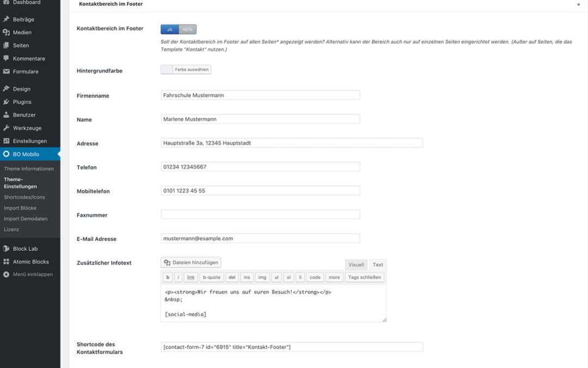The width and height of the screenshot is (588, 368).
Task: Click into the Faxnummer input field
Action: coord(260,215)
